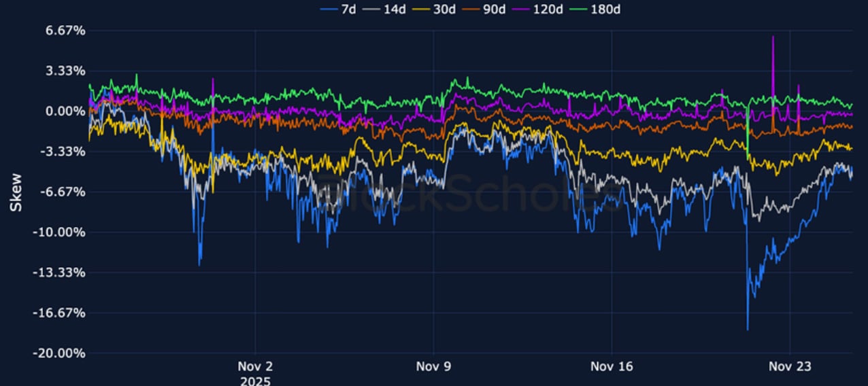Select the Nov 16 x-axis label
868x386 pixels.
tap(612, 367)
